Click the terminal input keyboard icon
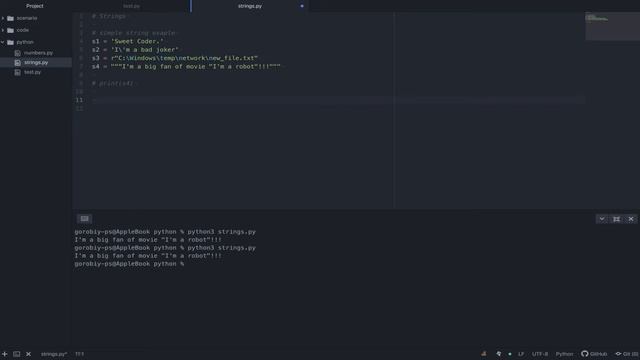 84,219
